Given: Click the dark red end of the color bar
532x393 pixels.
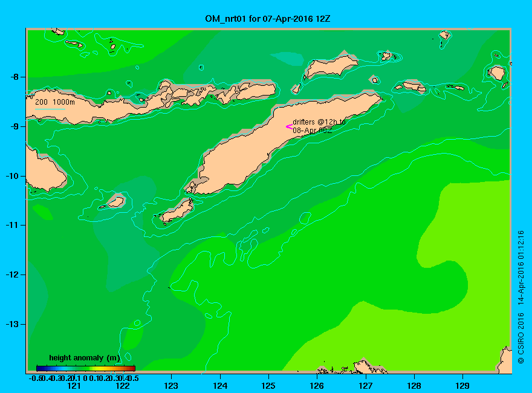Looking at the screenshot, I should (x=132, y=368).
